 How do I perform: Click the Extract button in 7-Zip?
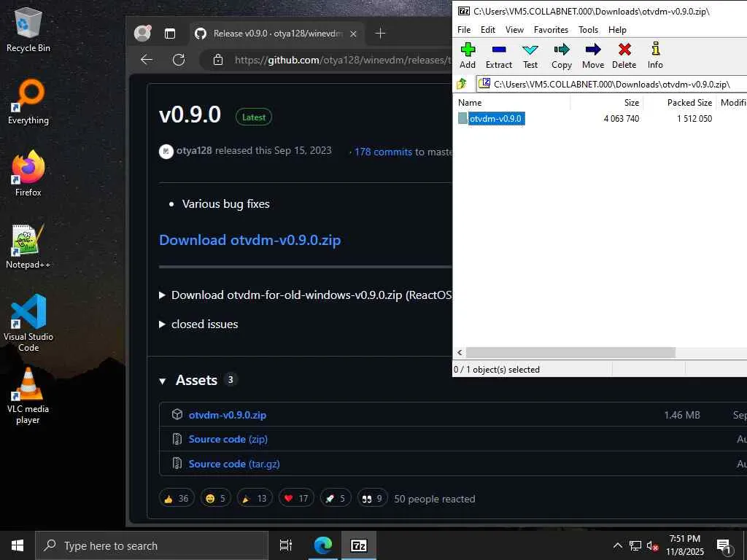click(499, 55)
